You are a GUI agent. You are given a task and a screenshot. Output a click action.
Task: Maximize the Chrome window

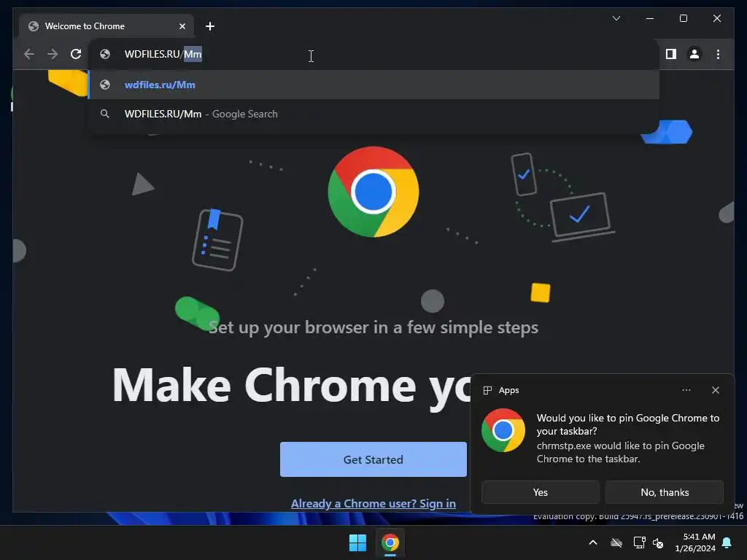tap(683, 18)
